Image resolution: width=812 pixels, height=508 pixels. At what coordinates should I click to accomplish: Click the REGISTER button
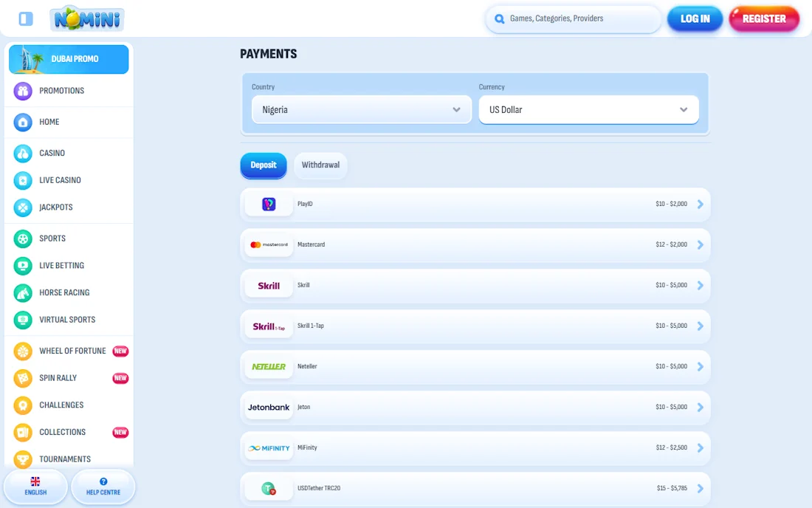tap(764, 18)
